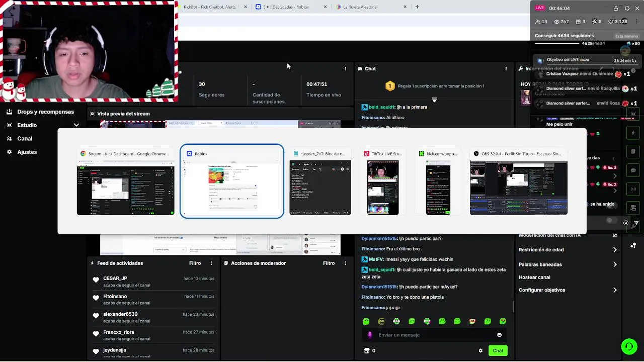Image resolution: width=644 pixels, height=362 pixels.
Task: Open emoji picker in chat message field
Action: [499, 335]
